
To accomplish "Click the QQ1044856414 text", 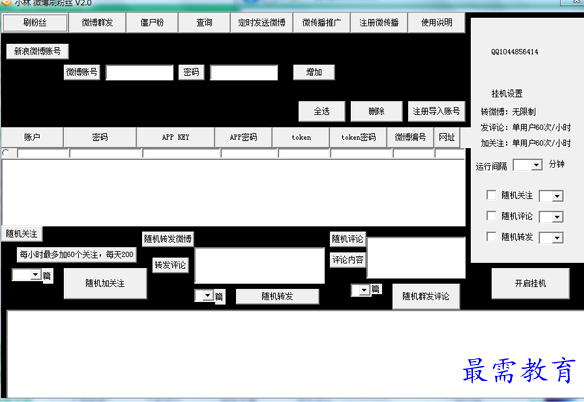I will point(514,52).
